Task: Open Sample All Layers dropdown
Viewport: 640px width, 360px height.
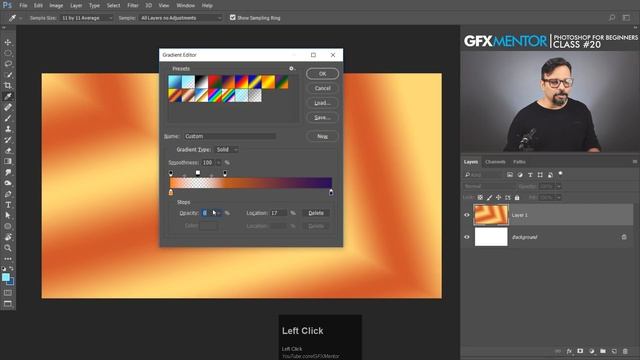Action: (x=181, y=18)
